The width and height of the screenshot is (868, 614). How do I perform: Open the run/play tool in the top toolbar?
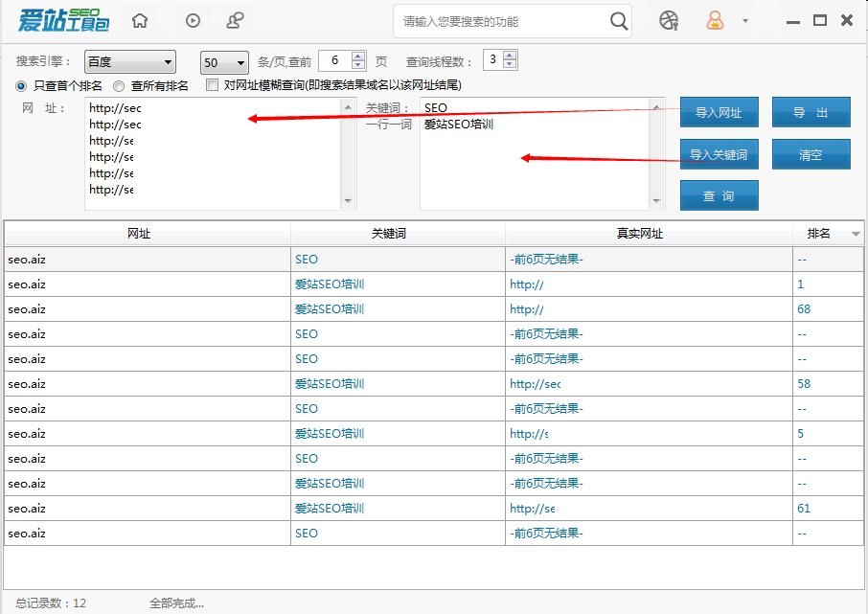[192, 19]
